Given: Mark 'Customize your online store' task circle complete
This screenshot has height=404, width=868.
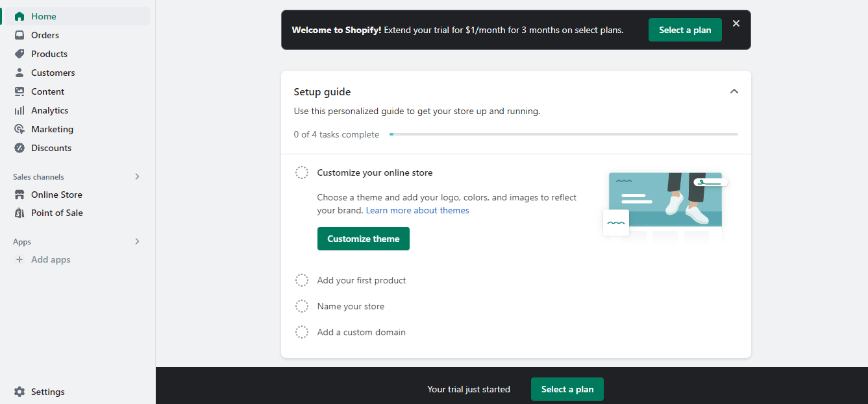Looking at the screenshot, I should point(302,172).
